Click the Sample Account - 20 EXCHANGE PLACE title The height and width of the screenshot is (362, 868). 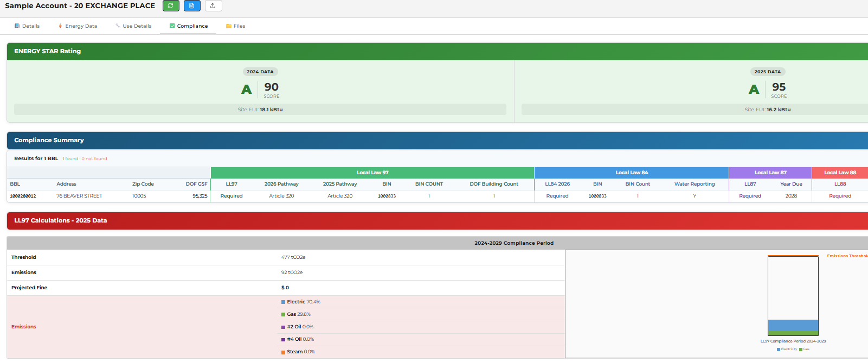tap(80, 5)
